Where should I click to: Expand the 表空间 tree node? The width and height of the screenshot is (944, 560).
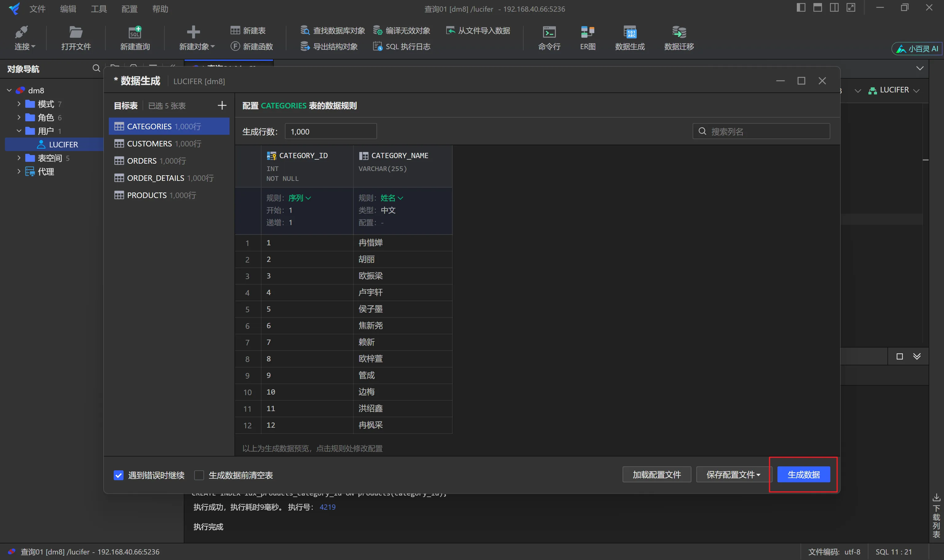19,158
